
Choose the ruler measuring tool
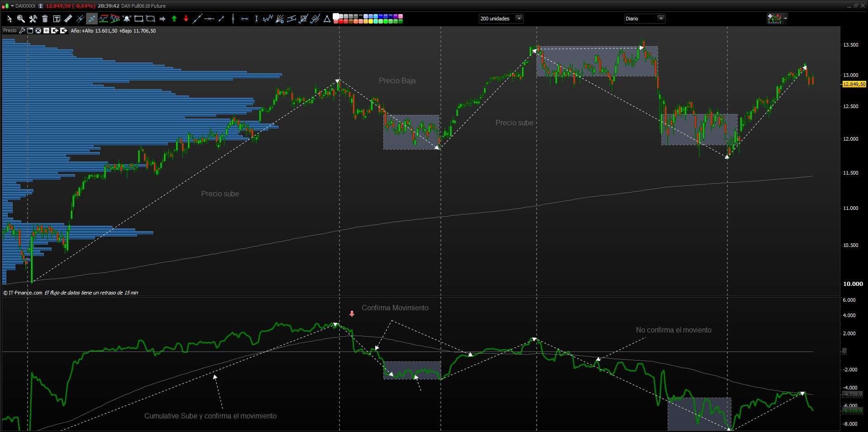coord(68,19)
